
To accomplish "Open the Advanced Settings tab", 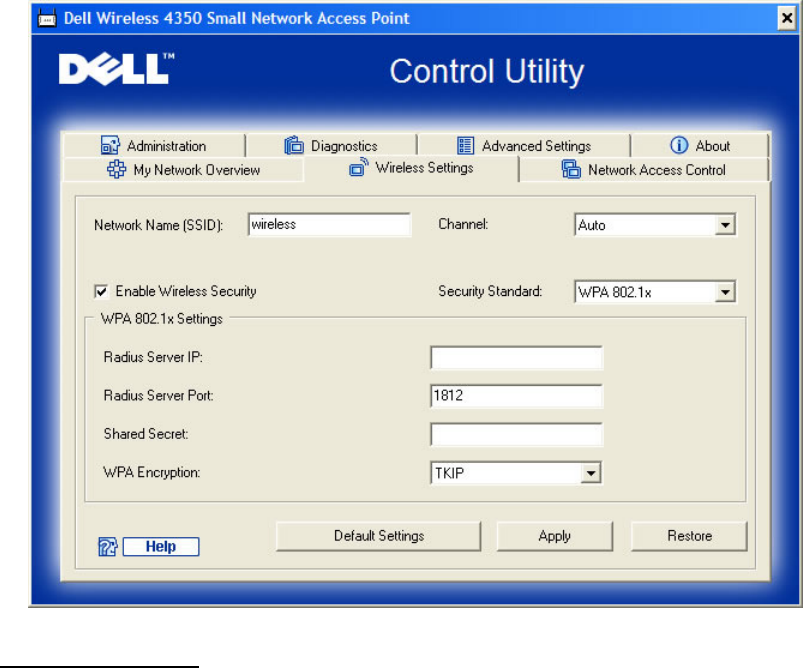I will (x=524, y=145).
